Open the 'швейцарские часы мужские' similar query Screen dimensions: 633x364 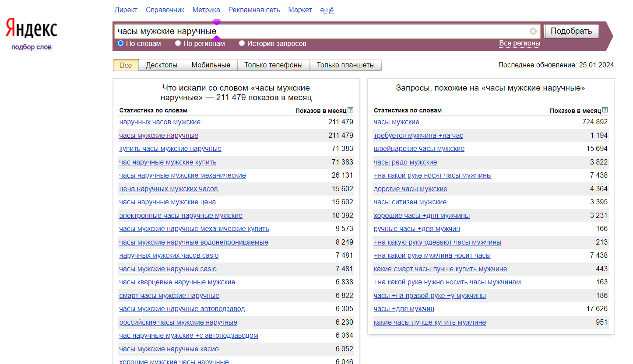[x=419, y=149]
